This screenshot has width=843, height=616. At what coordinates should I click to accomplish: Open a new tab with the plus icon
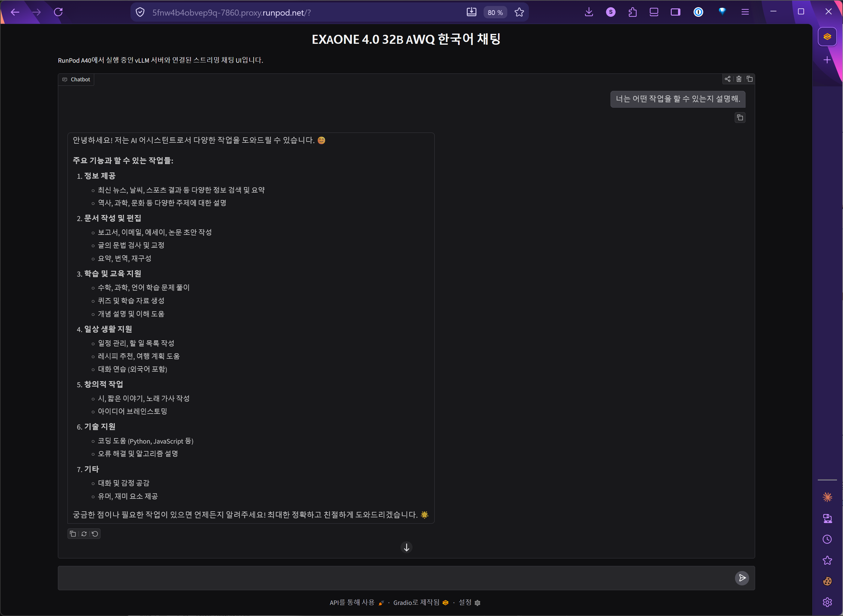coord(827,60)
